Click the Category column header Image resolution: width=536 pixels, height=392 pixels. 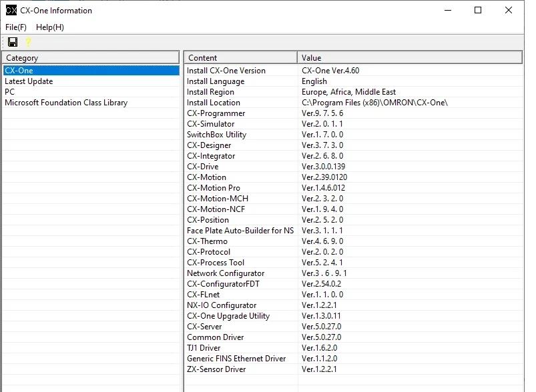coord(90,58)
